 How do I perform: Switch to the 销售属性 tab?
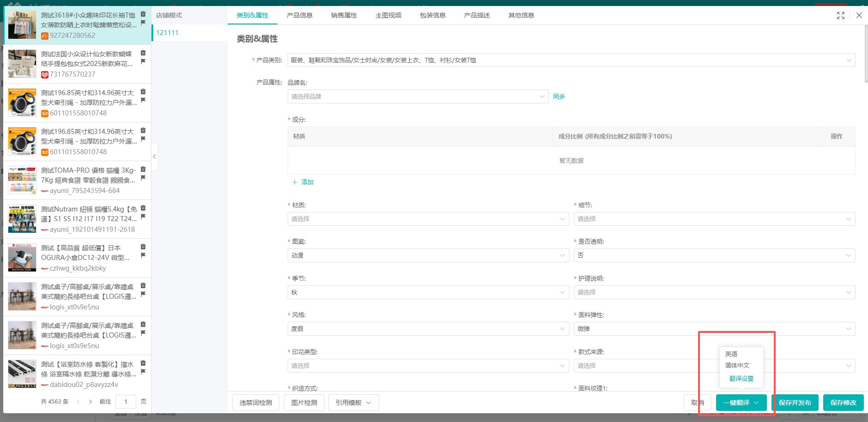344,16
